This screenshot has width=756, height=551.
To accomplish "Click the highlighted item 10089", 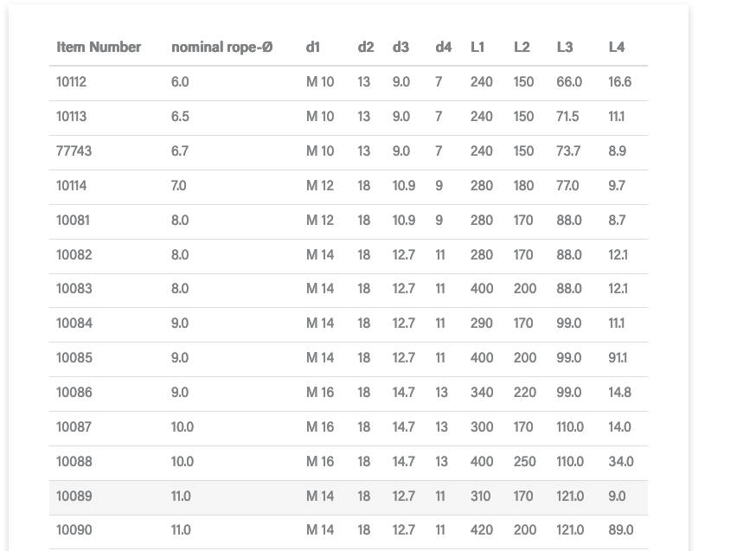I will [74, 497].
